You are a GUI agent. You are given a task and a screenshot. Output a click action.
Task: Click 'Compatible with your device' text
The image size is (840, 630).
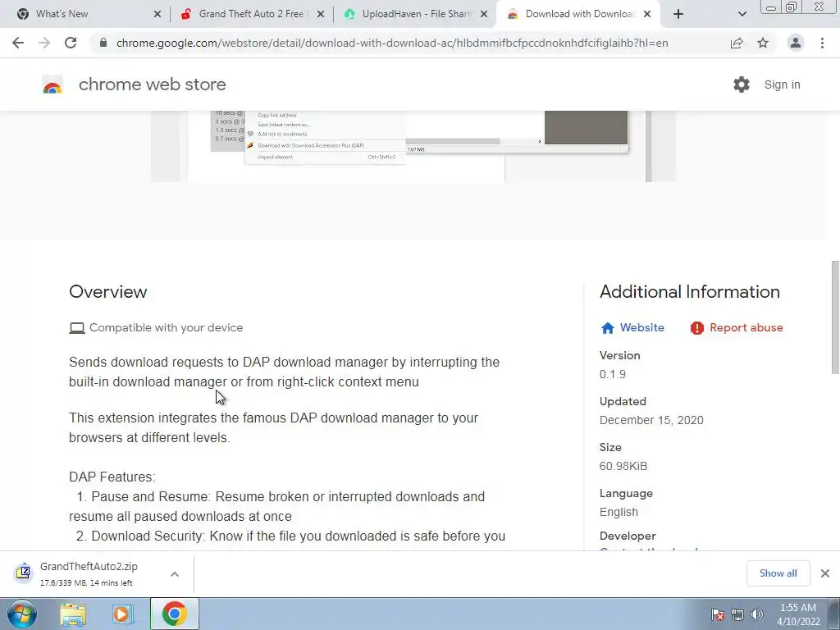click(166, 327)
